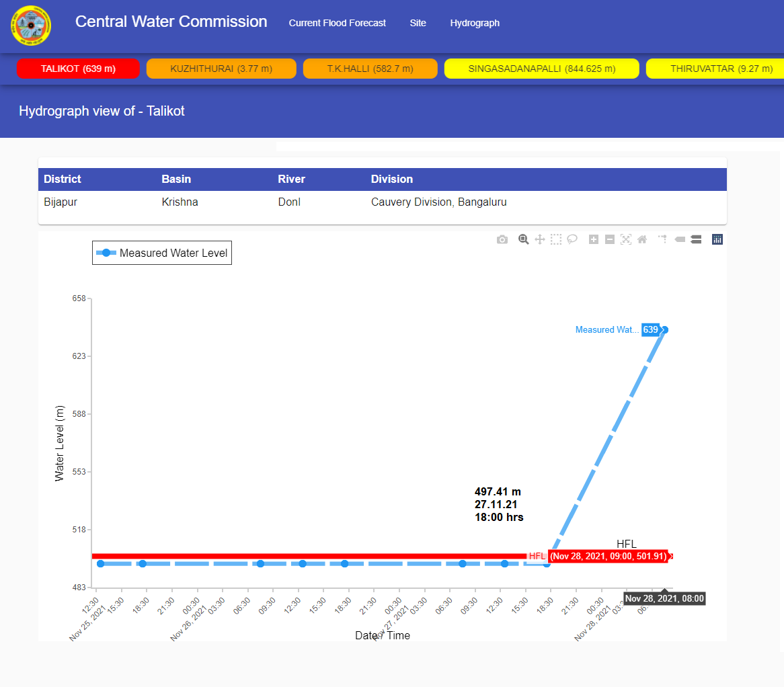Open the Hydrograph menu item

pyautogui.click(x=475, y=23)
